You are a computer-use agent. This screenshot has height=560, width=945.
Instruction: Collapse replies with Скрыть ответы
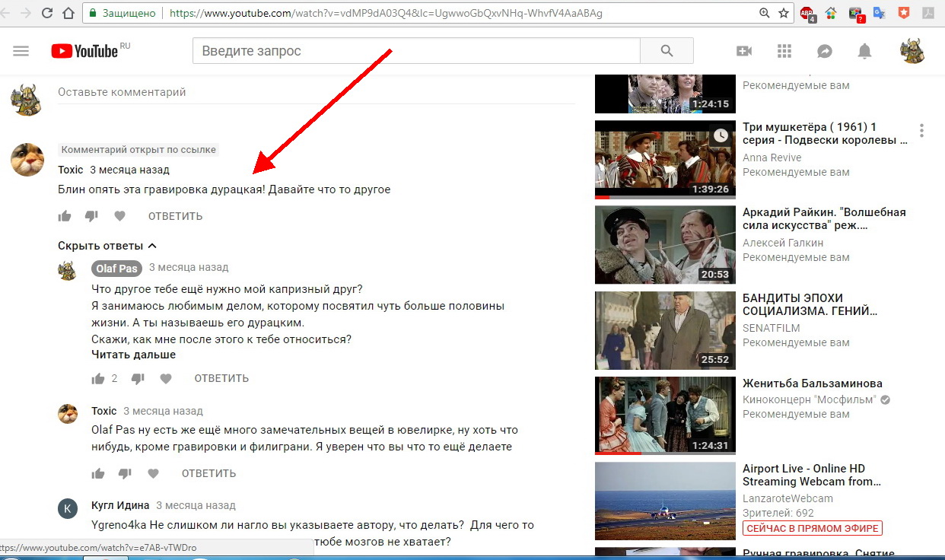pyautogui.click(x=107, y=246)
